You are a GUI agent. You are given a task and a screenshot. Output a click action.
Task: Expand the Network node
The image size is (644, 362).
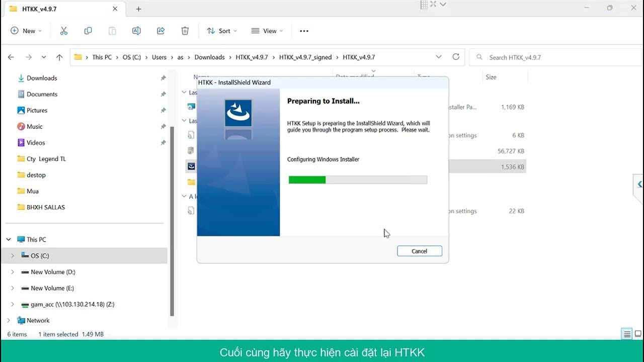coord(9,320)
